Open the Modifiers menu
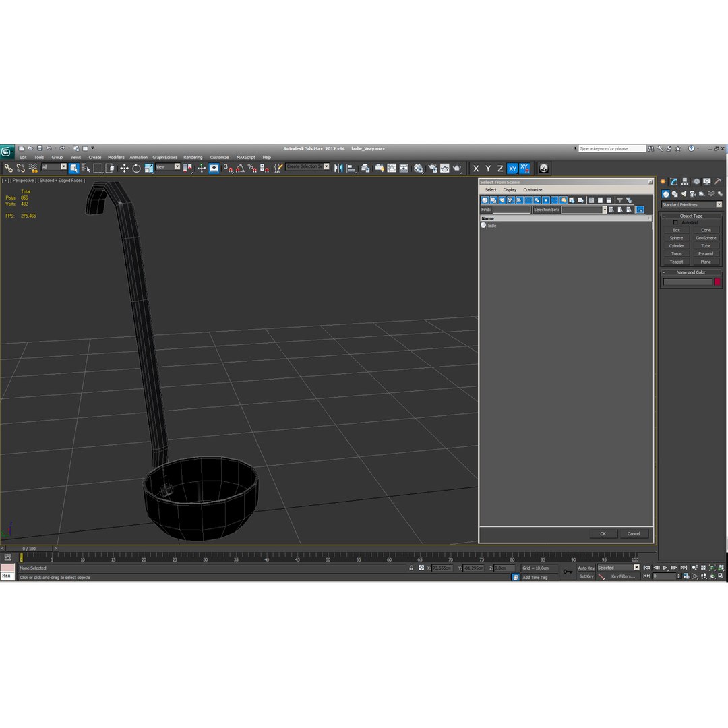This screenshot has height=728, width=728. click(x=116, y=157)
